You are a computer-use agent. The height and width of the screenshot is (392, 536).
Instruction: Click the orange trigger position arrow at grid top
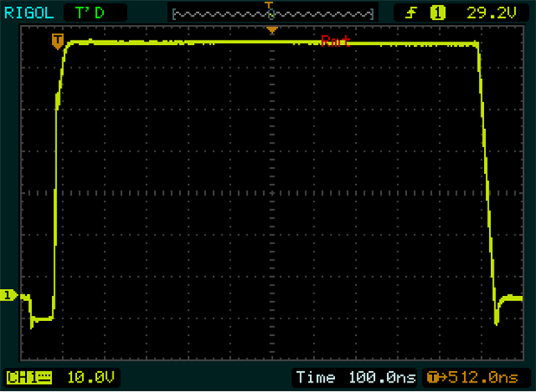pos(272,31)
